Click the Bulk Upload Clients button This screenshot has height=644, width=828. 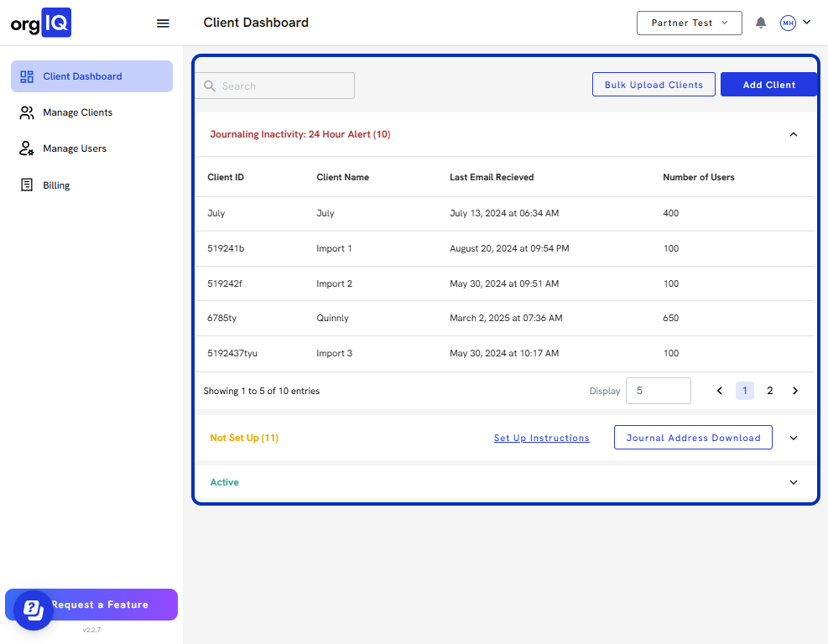click(654, 85)
